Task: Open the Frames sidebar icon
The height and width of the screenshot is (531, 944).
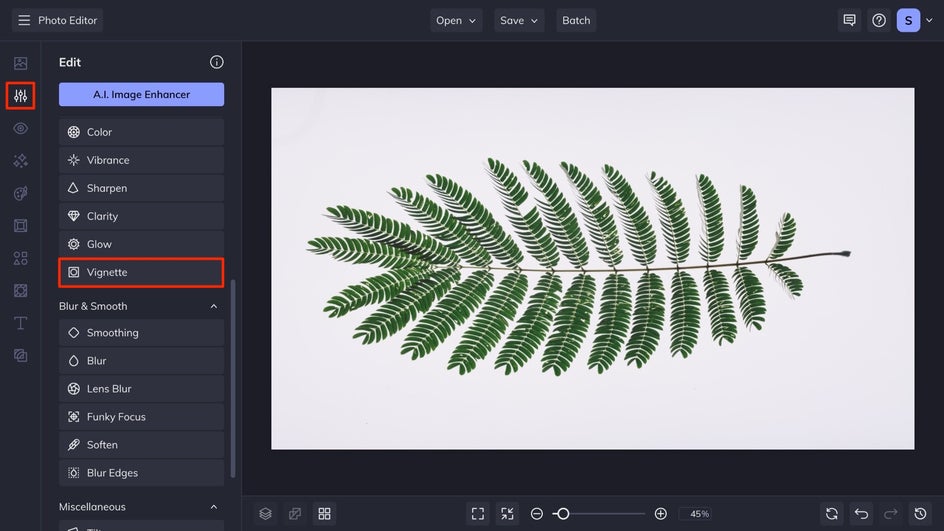Action: (20, 226)
